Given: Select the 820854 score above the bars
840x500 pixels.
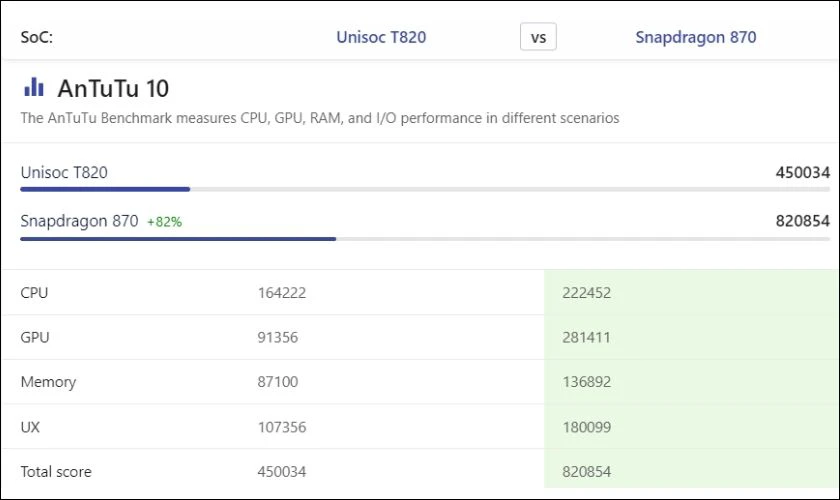Looking at the screenshot, I should [x=802, y=221].
